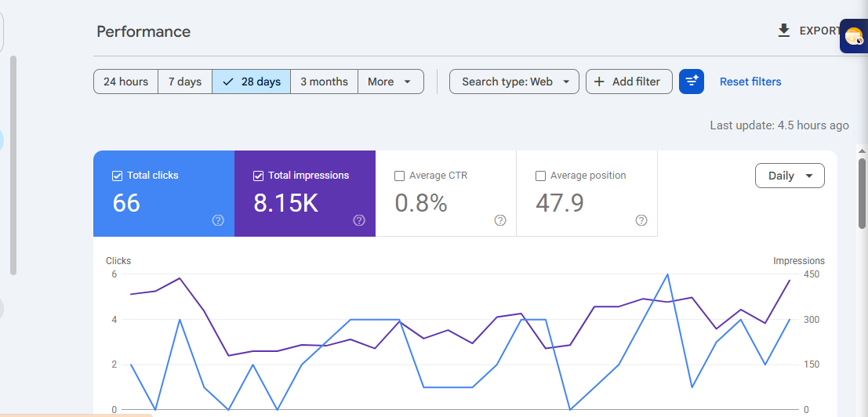The width and height of the screenshot is (868, 417).
Task: Open the help icon in Total impressions card
Action: tap(359, 221)
